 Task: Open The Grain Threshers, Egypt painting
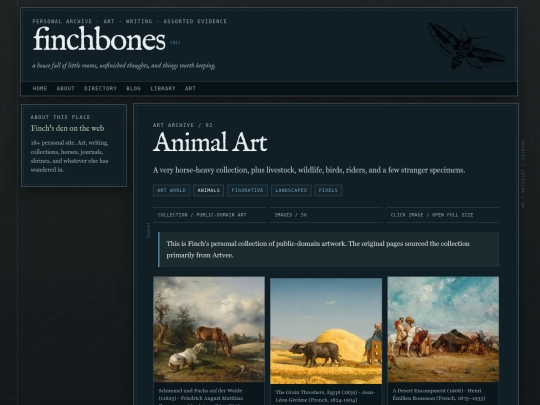326,331
